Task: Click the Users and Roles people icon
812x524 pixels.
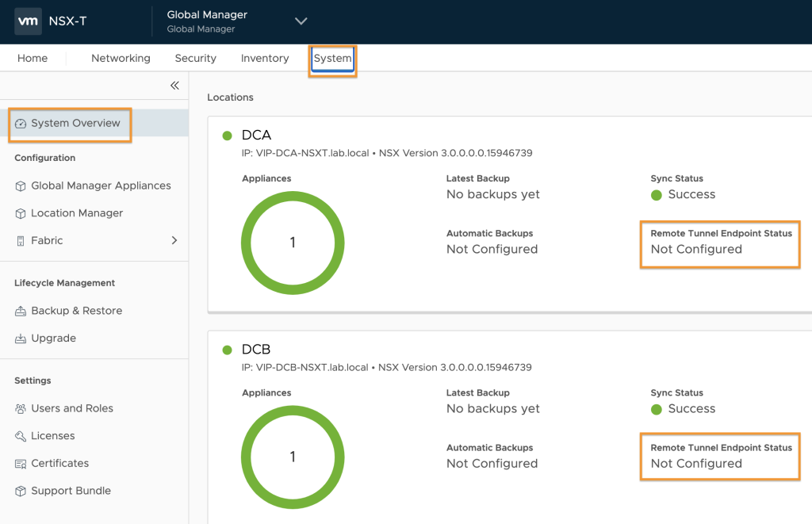Action: [x=20, y=408]
